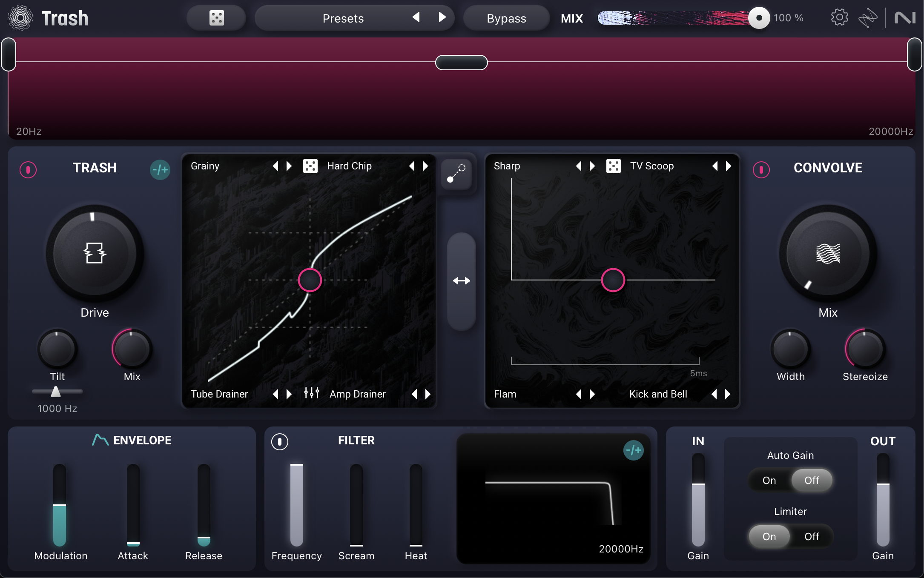The width and height of the screenshot is (924, 578).
Task: Open Amp Drainer style sliders icon
Action: coord(312,393)
